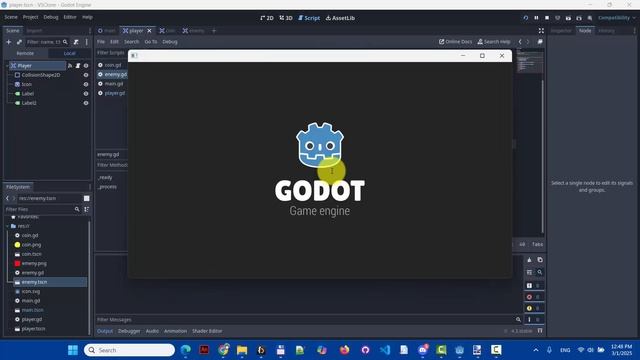Open Scene dock extra options menu
The width and height of the screenshot is (640, 360).
pyautogui.click(x=87, y=42)
